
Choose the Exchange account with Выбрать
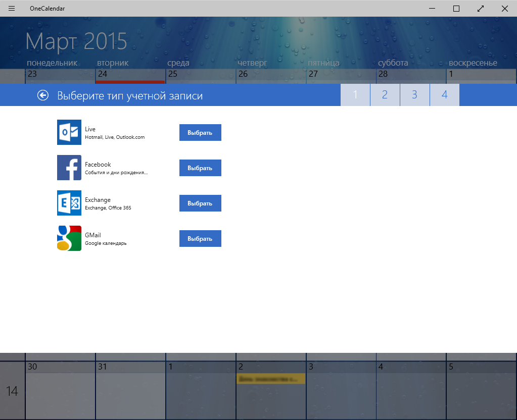click(x=200, y=203)
